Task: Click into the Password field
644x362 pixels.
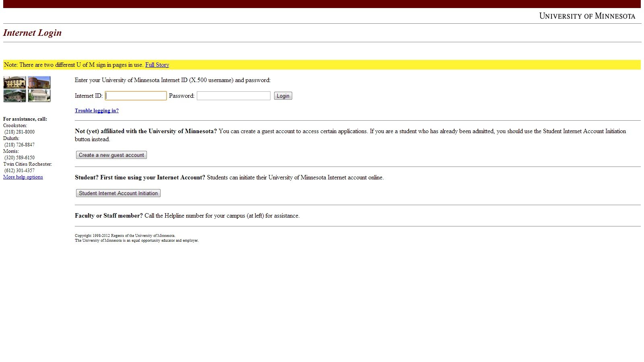Action: click(233, 96)
